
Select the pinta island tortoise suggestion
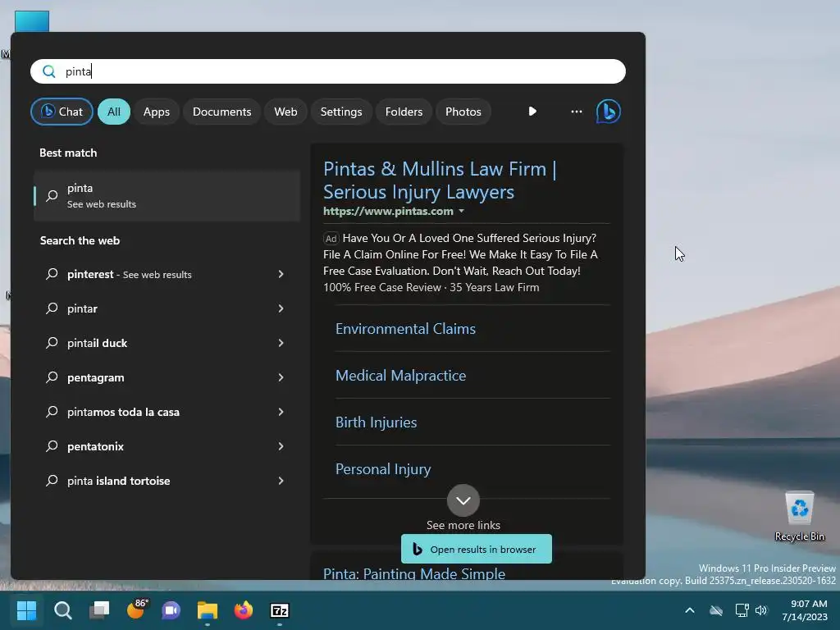(x=167, y=481)
